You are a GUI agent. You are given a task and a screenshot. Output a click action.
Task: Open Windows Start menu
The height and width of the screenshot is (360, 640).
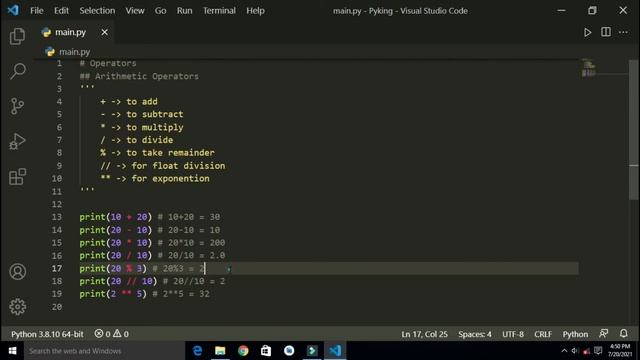pyautogui.click(x=12, y=351)
